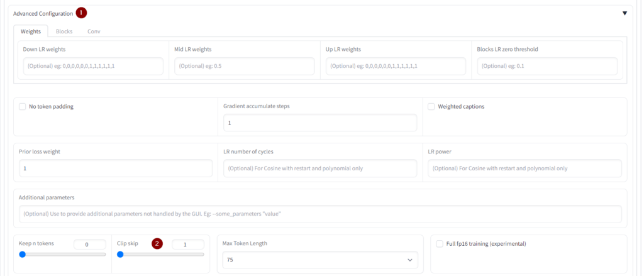Image resolution: width=644 pixels, height=276 pixels.
Task: Click the Down LR weights input field
Action: click(x=93, y=66)
